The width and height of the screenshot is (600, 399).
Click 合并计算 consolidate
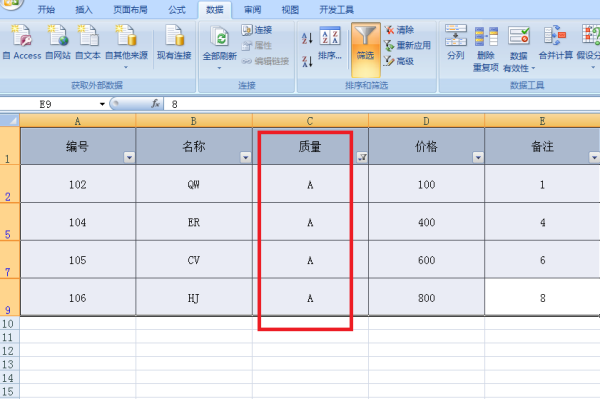click(556, 43)
